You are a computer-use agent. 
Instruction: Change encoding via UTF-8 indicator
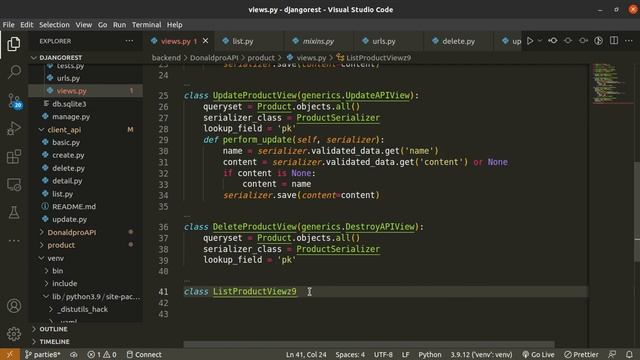coord(383,354)
